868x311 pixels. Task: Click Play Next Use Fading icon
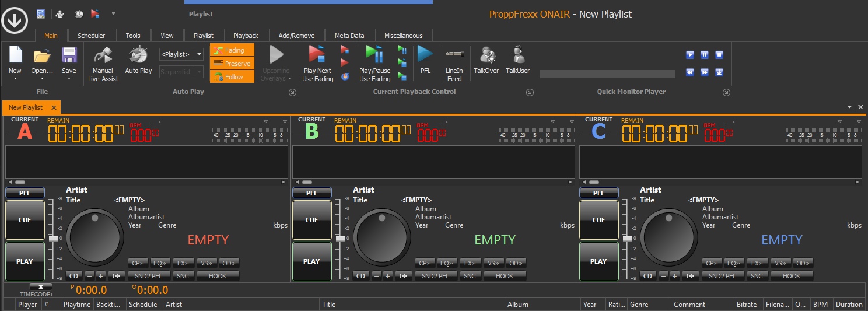point(317,54)
